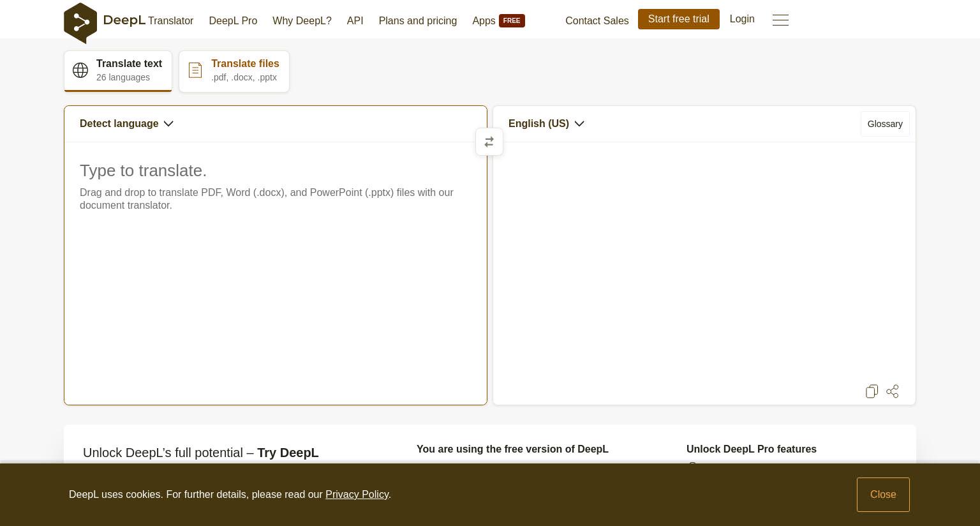This screenshot has width=980, height=526.
Task: Click the Start free trial button
Action: click(x=679, y=19)
